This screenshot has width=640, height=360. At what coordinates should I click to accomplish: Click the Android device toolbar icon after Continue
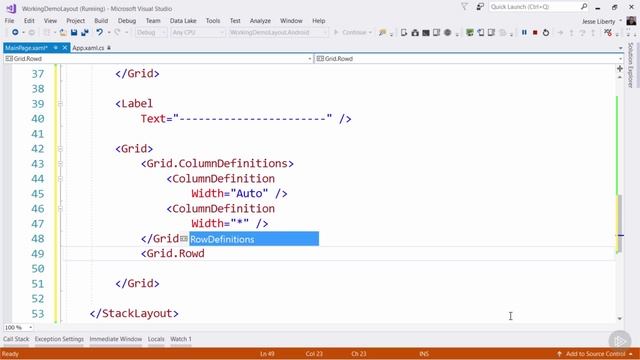point(404,32)
